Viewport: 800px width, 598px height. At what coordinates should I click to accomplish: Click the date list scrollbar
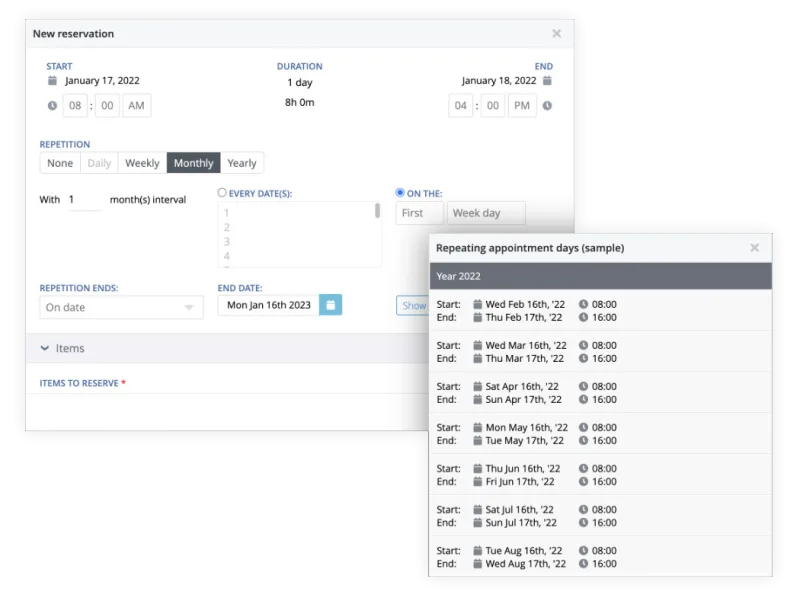point(377,211)
